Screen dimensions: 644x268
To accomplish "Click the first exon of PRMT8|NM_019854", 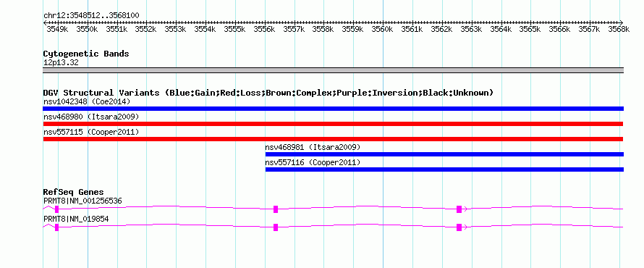I will coord(56,227).
